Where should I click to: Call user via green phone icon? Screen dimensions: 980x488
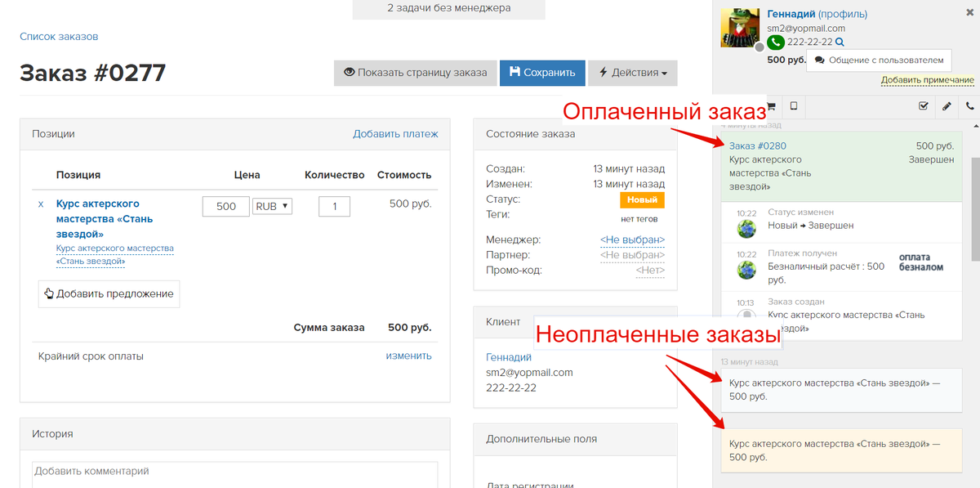(776, 42)
